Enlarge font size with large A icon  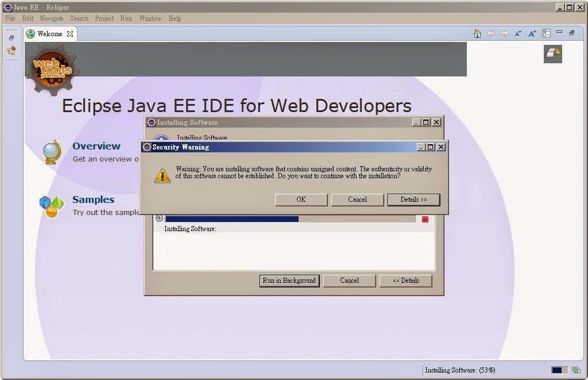coord(532,33)
